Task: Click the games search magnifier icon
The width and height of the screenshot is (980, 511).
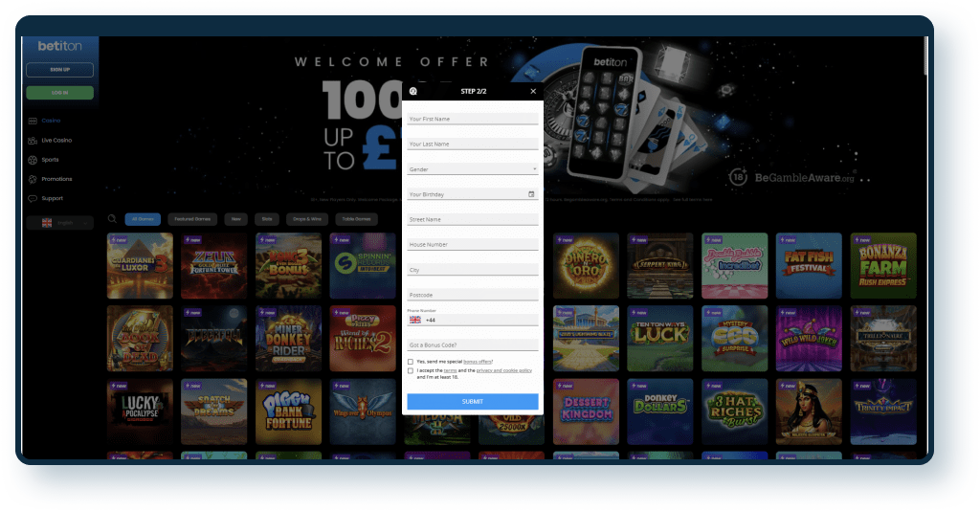Action: pyautogui.click(x=112, y=219)
